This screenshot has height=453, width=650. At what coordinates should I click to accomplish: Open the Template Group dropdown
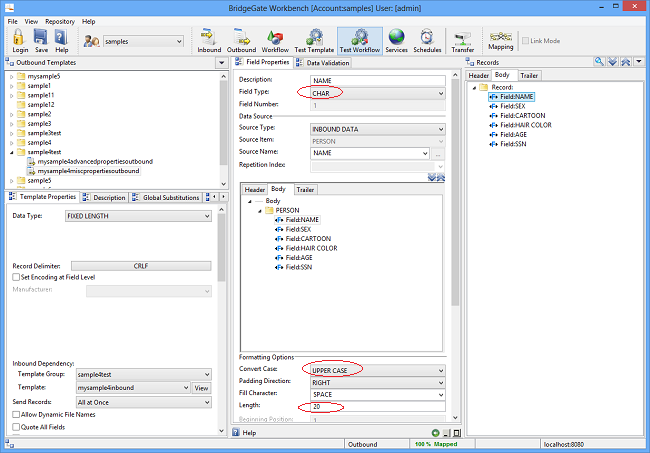[x=143, y=374]
